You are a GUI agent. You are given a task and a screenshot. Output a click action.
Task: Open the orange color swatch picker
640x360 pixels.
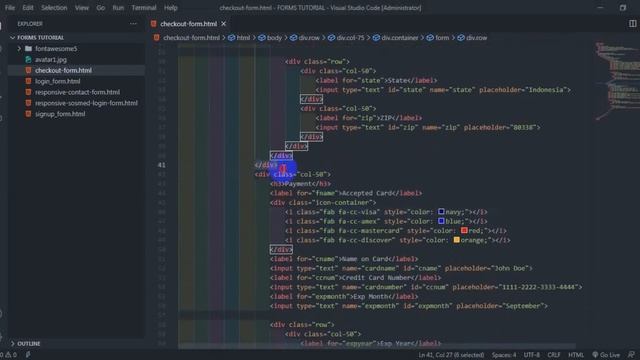coord(456,240)
